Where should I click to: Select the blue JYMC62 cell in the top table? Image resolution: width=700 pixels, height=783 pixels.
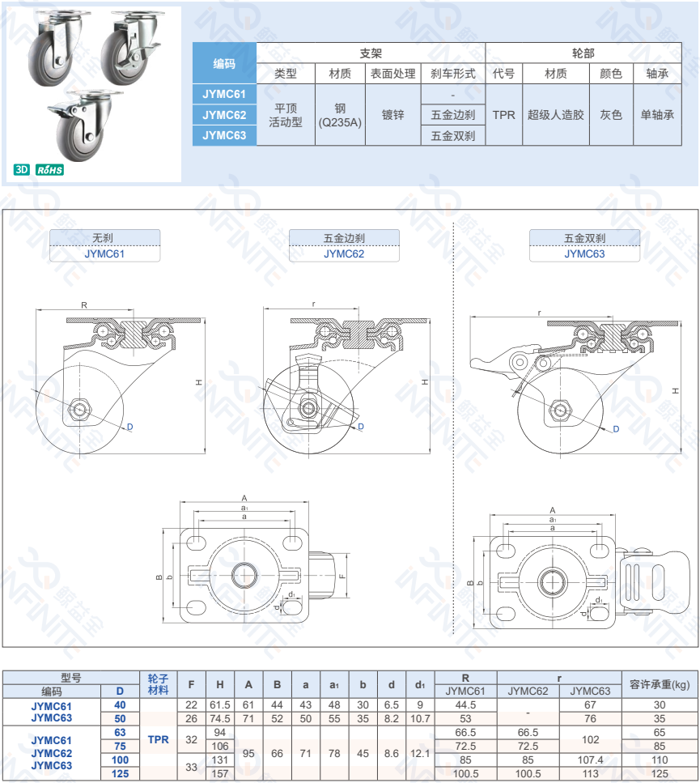(224, 115)
